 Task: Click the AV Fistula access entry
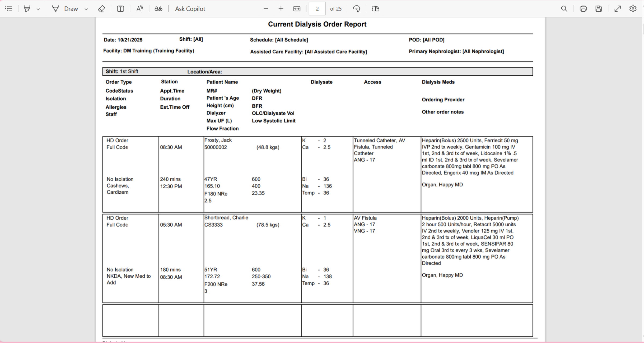(x=365, y=218)
